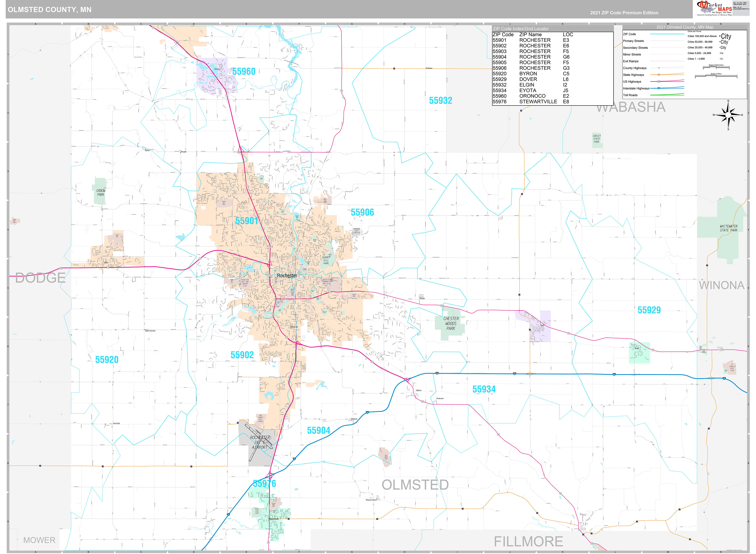This screenshot has height=554, width=756.
Task: Click 'Cities 100,000 and Above' legend entry
Action: click(702, 36)
